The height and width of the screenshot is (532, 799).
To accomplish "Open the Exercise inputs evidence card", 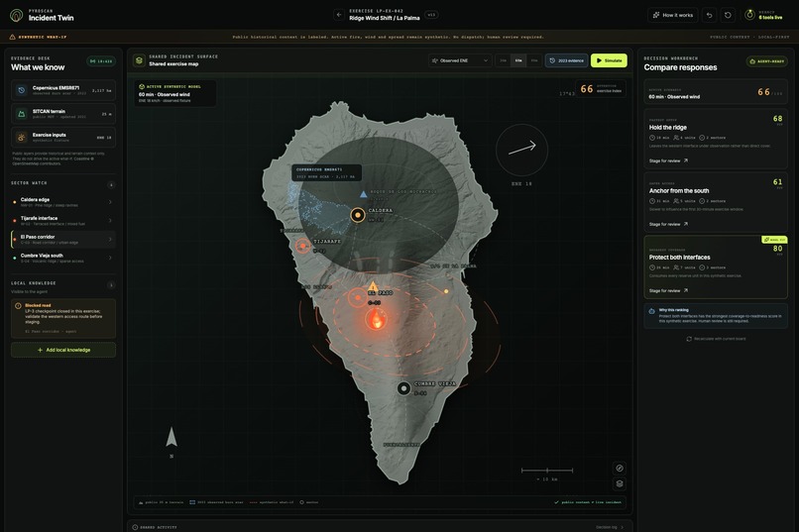I will coord(63,138).
